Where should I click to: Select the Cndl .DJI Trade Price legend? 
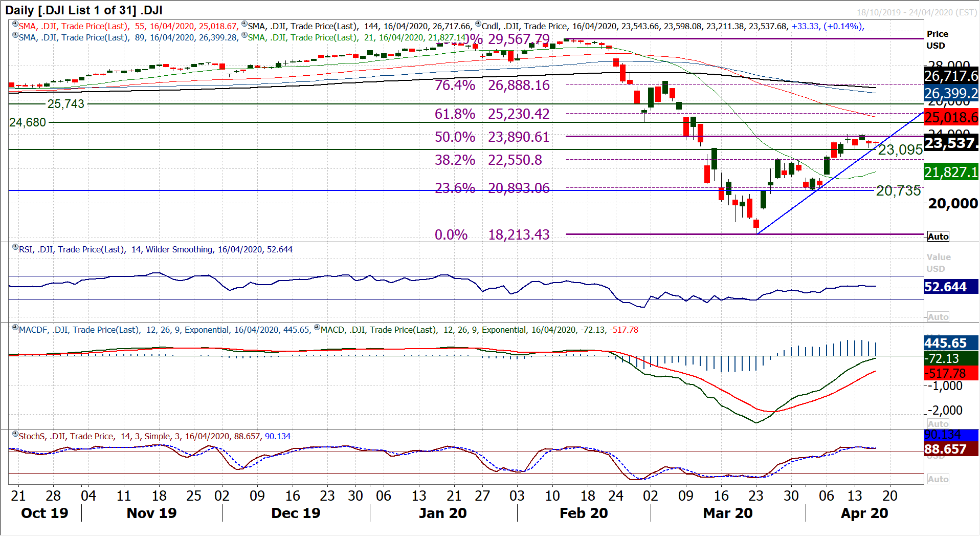coord(634,26)
